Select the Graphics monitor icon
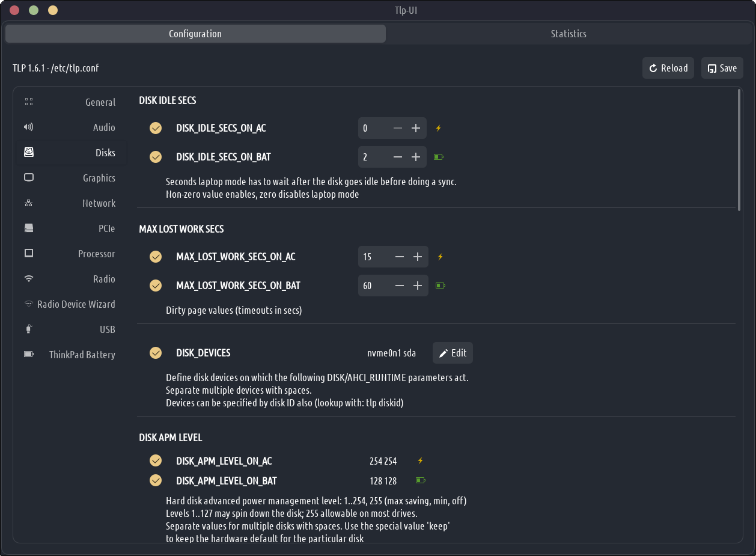756x556 pixels. click(x=29, y=178)
